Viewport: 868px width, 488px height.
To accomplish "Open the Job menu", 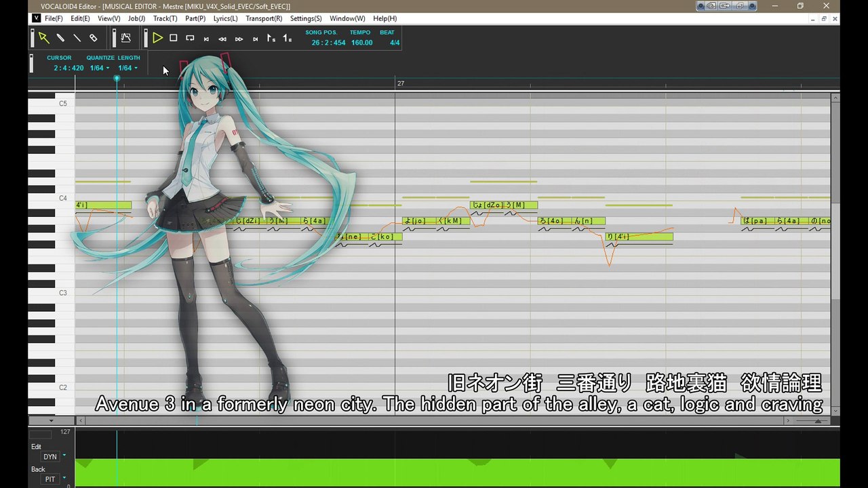I will (136, 18).
